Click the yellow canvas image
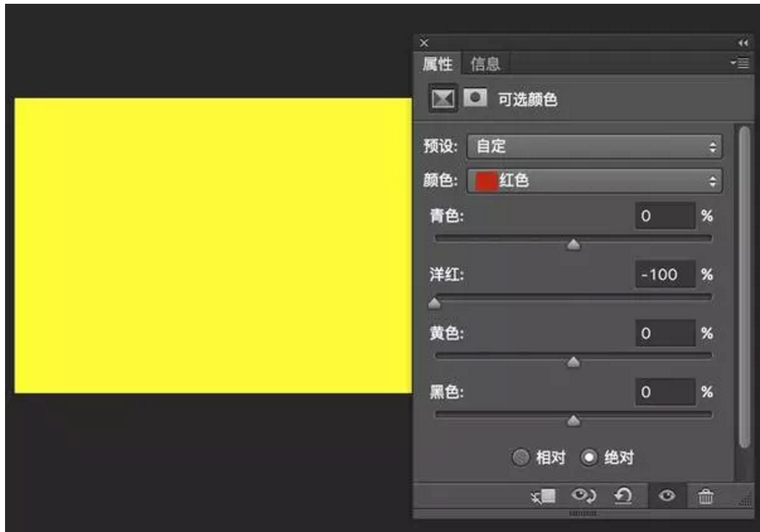 tap(213, 245)
